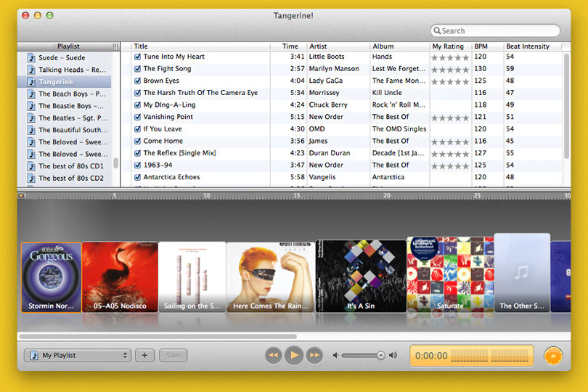Select the 05-A05 Nodisco album cover
Screen dimensions: 588x392
pyautogui.click(x=120, y=277)
